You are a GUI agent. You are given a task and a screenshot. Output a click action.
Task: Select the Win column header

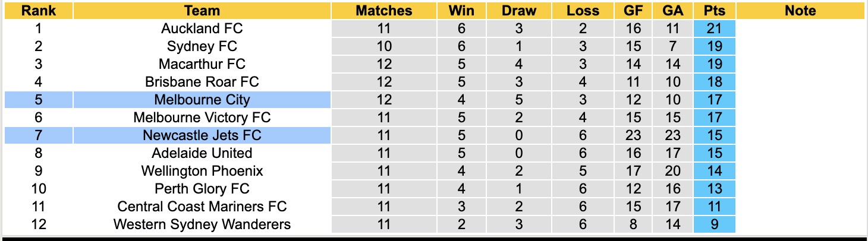[461, 11]
